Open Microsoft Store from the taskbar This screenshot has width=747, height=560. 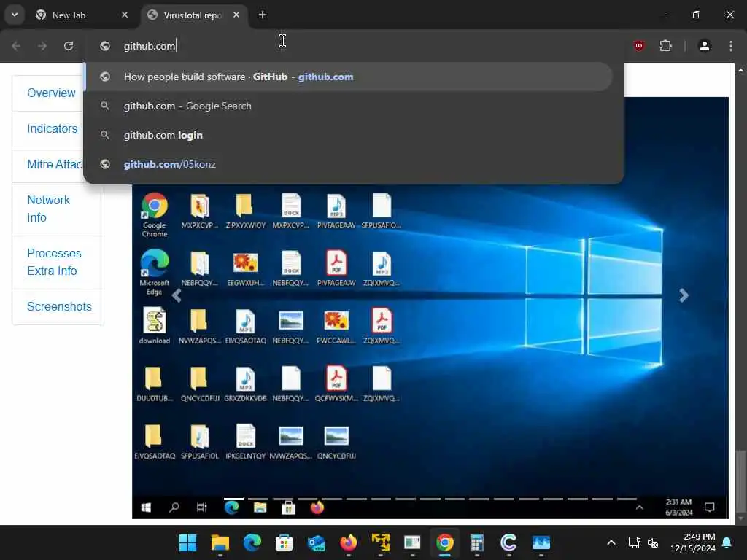tap(284, 542)
